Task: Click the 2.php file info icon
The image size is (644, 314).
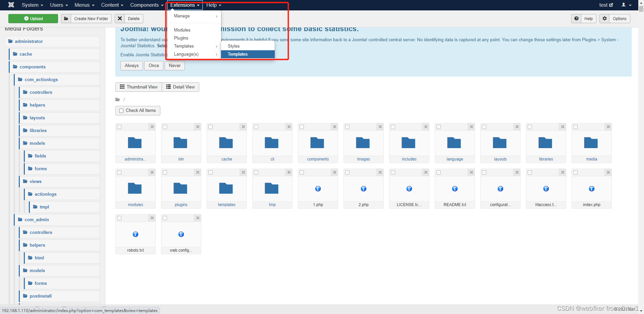Action: pyautogui.click(x=364, y=189)
